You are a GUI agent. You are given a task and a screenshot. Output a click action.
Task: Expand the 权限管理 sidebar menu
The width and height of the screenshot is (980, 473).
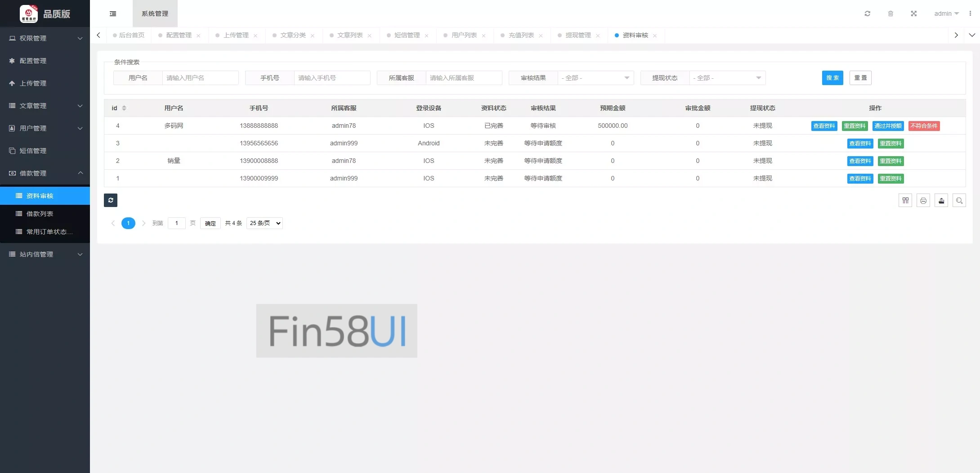45,38
